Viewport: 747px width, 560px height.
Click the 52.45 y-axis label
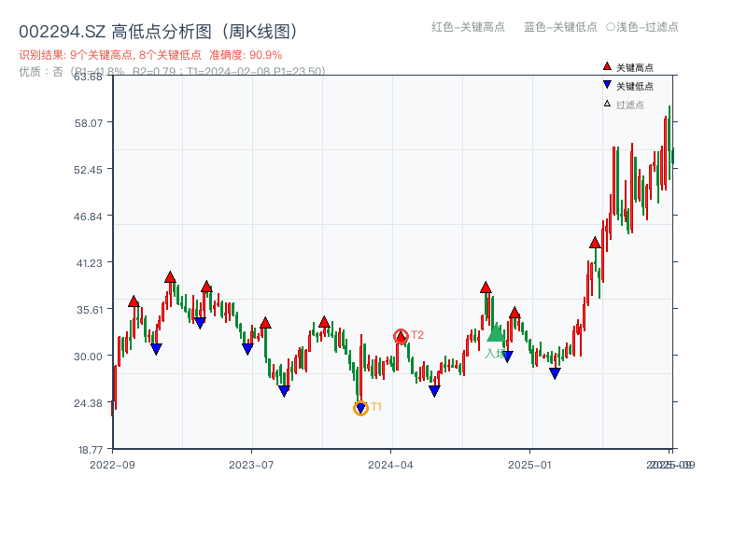coord(88,170)
